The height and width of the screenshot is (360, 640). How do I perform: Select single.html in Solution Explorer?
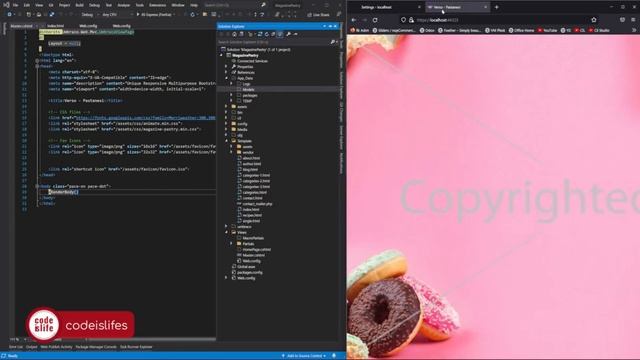click(x=251, y=221)
